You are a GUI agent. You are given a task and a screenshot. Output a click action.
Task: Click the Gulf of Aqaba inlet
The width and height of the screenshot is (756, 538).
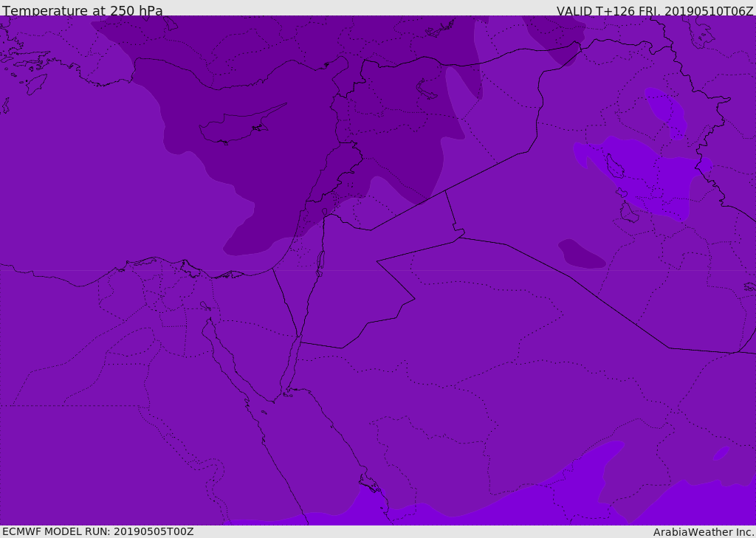[x=294, y=362]
